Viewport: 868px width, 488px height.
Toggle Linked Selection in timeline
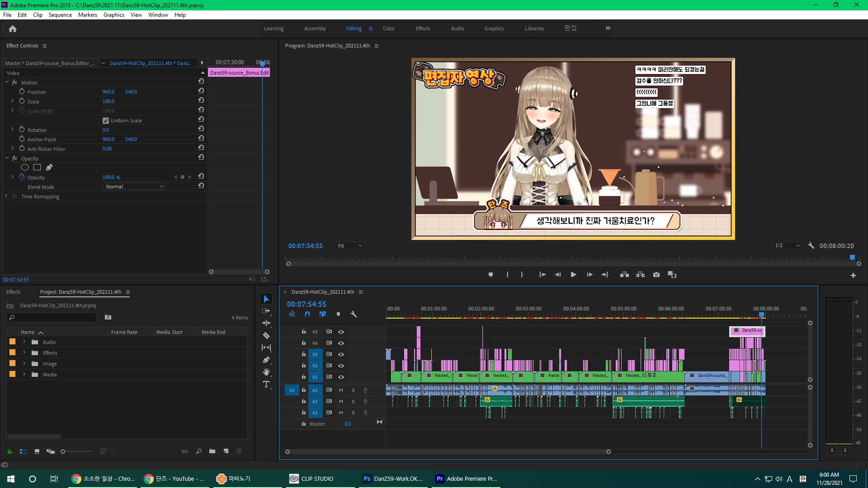pos(322,314)
